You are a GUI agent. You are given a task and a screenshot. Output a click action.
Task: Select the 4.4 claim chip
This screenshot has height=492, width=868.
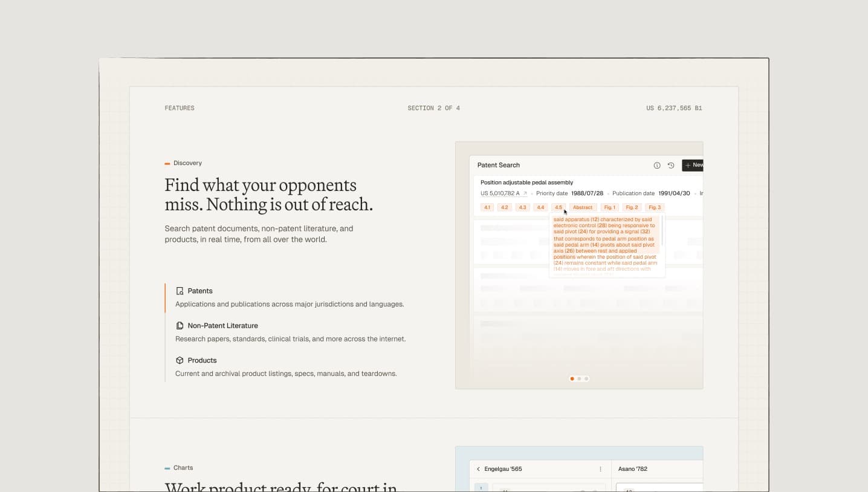point(540,207)
